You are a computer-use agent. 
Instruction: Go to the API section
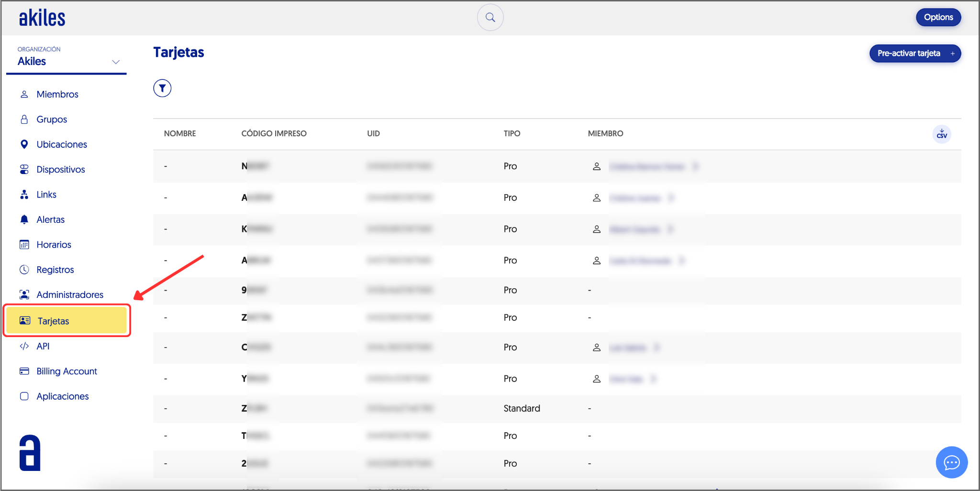43,346
